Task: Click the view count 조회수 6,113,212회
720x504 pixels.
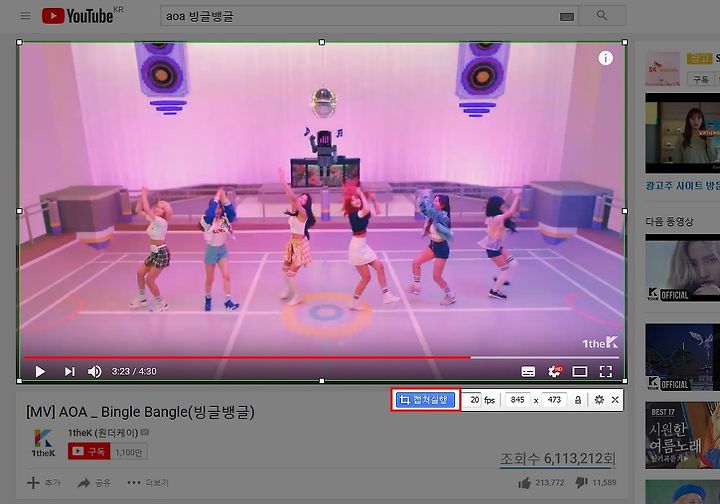Action: (x=557, y=459)
